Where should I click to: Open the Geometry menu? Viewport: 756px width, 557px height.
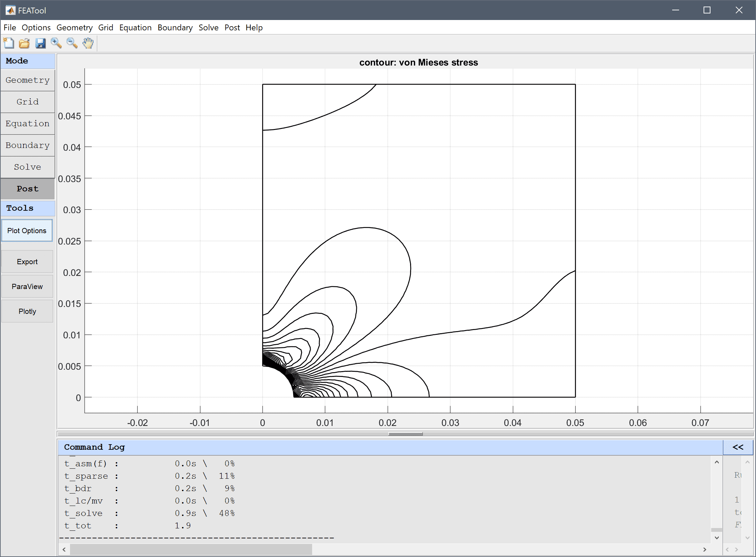(x=74, y=28)
